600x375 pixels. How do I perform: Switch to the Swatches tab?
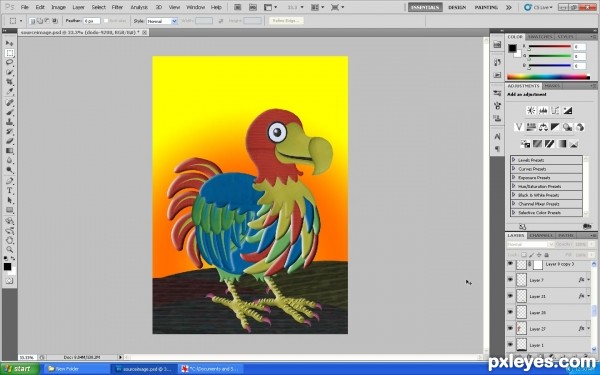coord(540,37)
